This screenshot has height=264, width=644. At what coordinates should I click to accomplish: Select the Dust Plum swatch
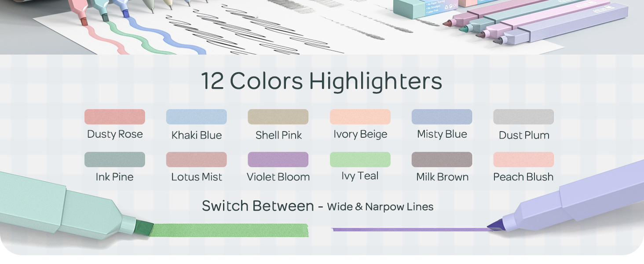tap(523, 117)
